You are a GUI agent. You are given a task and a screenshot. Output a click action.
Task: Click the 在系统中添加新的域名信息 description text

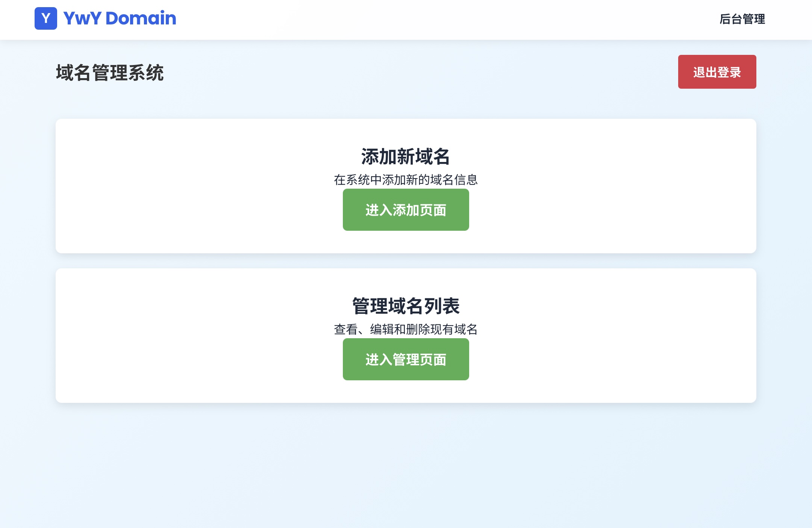pyautogui.click(x=406, y=180)
